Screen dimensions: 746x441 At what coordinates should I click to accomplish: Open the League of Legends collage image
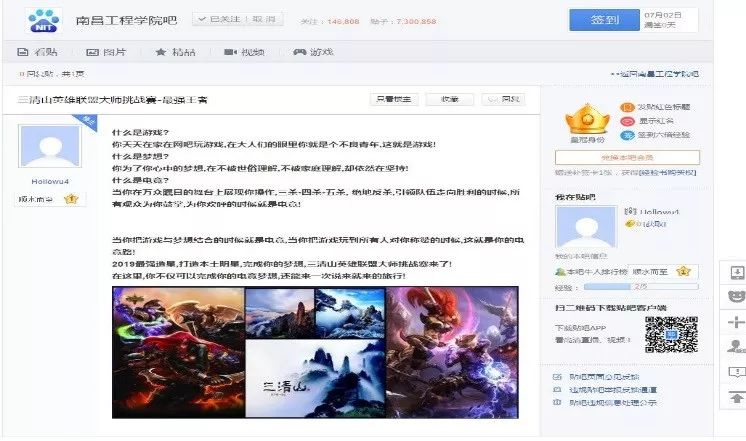click(315, 353)
